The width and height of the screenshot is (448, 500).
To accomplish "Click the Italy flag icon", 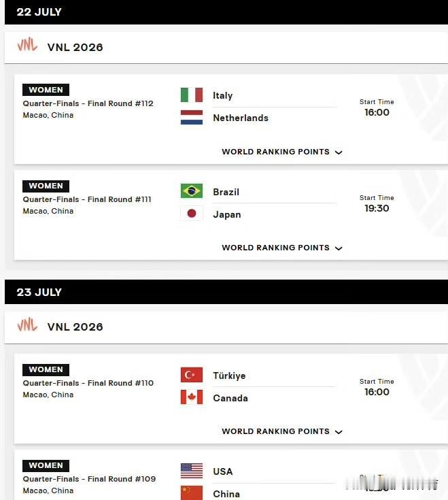I will click(x=192, y=95).
